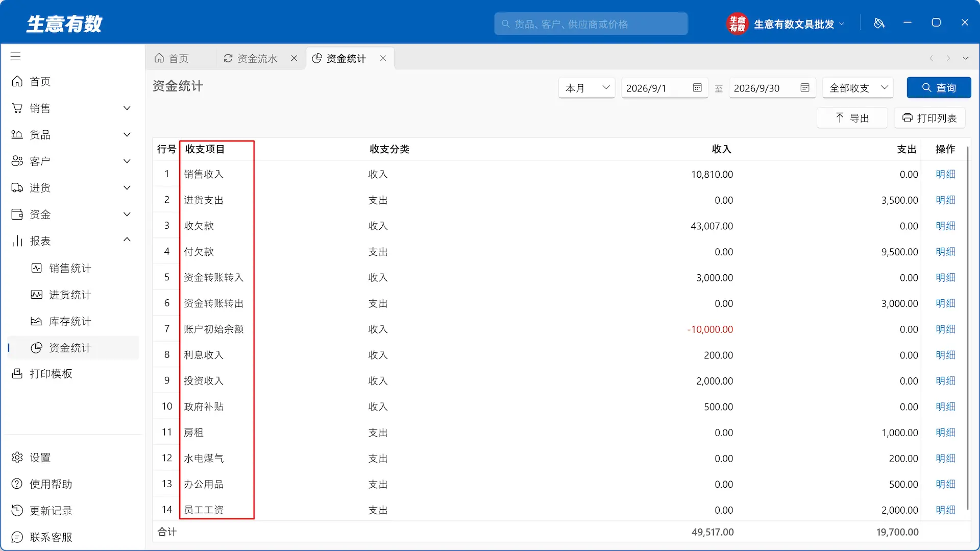This screenshot has height=551, width=980.
Task: Open 销售统计 report
Action: click(x=70, y=268)
